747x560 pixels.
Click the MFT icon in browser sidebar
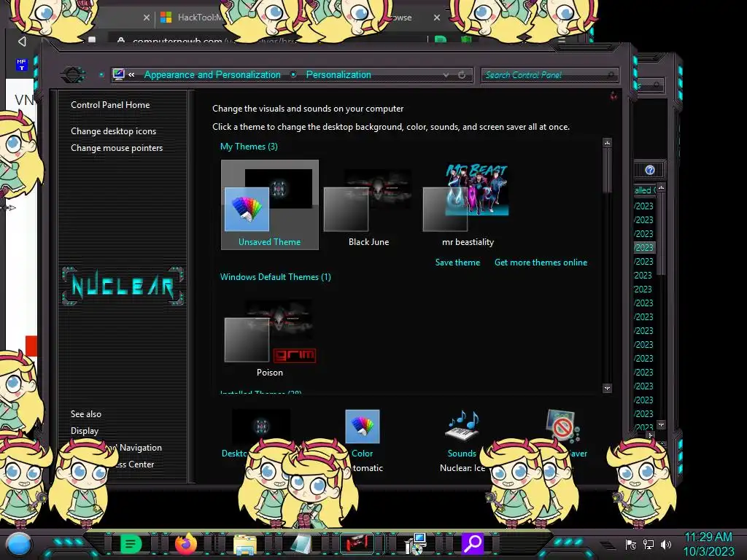21,64
